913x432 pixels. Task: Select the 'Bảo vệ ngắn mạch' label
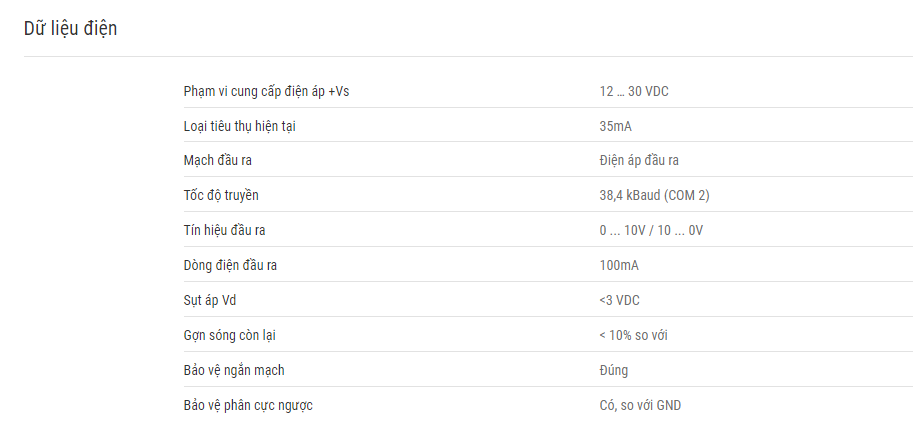[x=234, y=370]
